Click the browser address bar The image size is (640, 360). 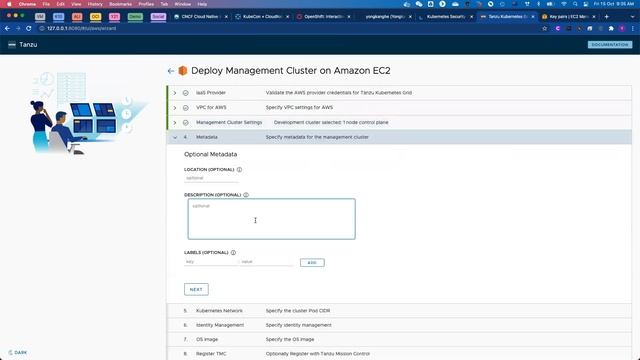[x=286, y=28]
